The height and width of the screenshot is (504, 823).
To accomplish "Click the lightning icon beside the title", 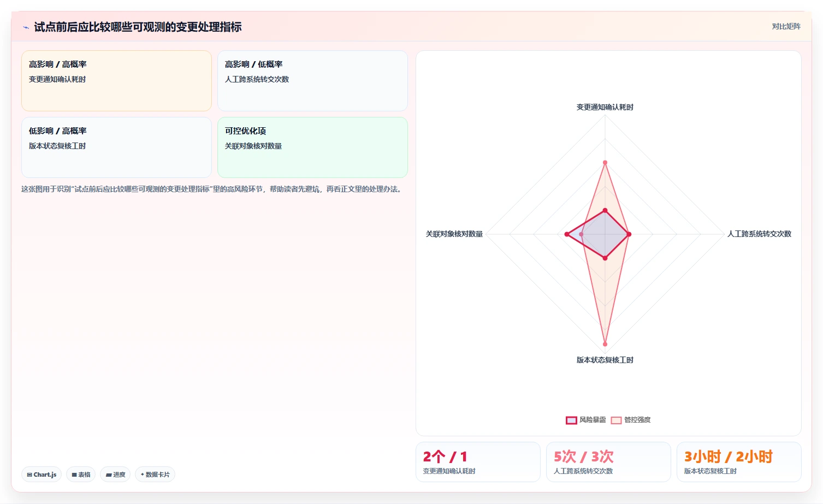I will (x=26, y=27).
